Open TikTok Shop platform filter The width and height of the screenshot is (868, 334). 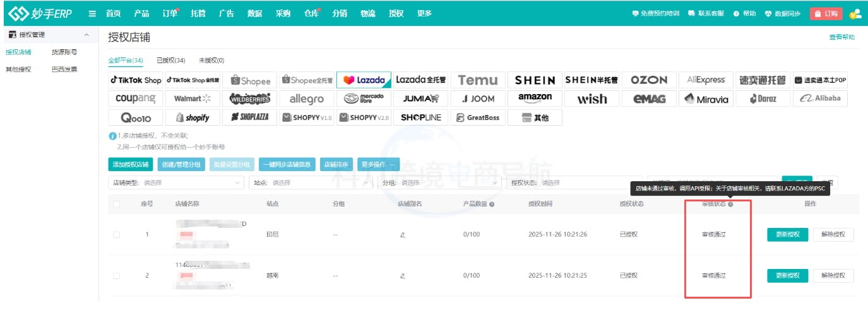pyautogui.click(x=136, y=80)
